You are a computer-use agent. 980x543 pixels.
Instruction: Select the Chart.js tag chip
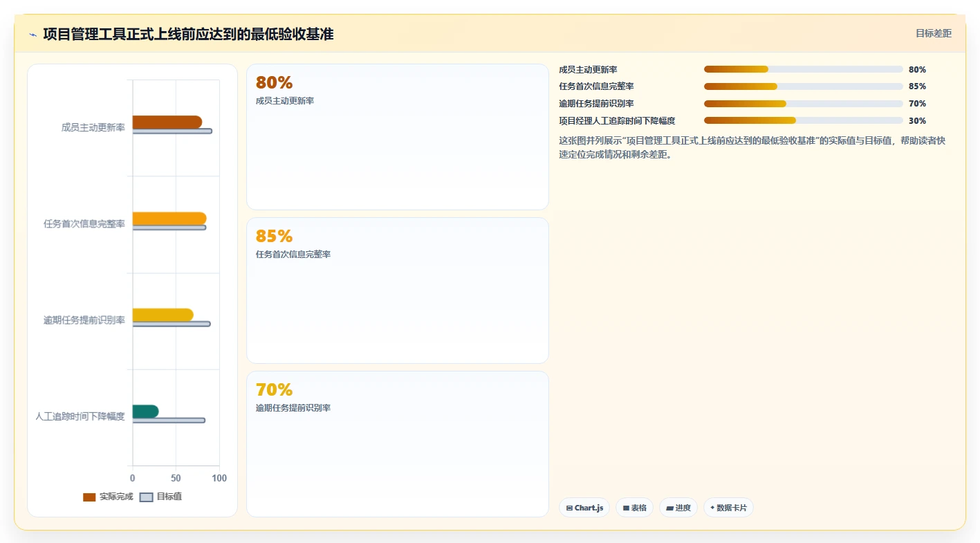(x=584, y=508)
